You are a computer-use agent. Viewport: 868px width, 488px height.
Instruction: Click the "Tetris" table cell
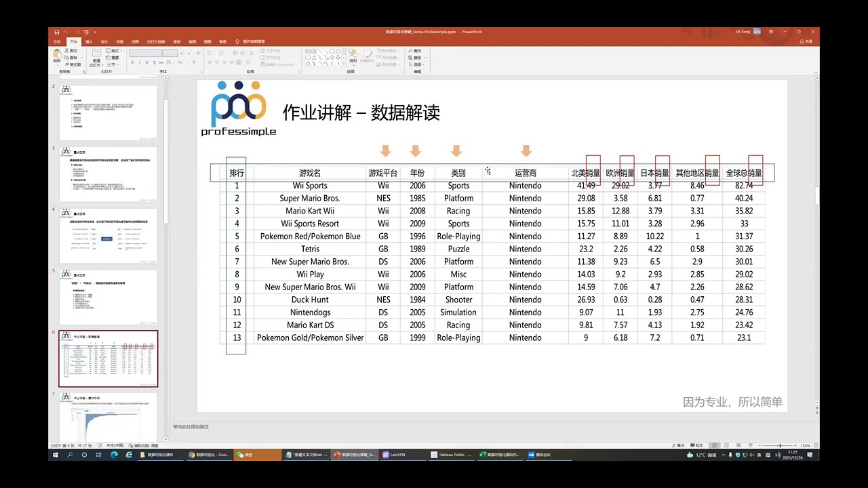pos(310,249)
